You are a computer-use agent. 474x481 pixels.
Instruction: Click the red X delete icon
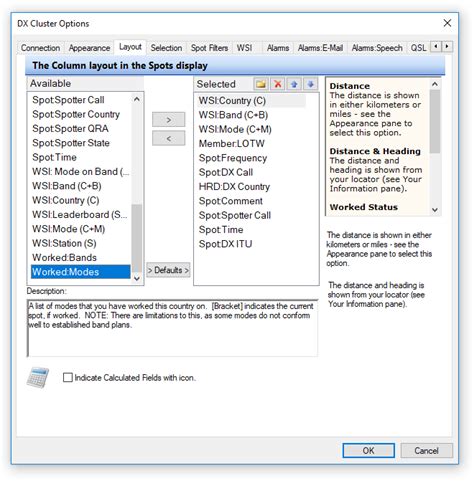(277, 84)
